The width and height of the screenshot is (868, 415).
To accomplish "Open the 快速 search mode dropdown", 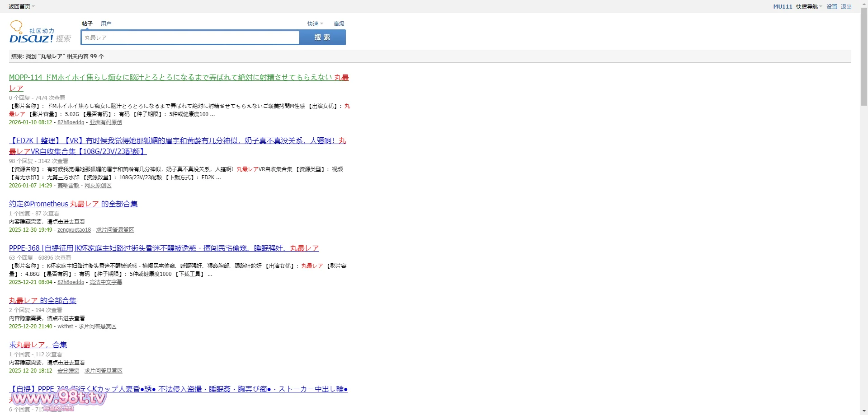I will coord(315,23).
